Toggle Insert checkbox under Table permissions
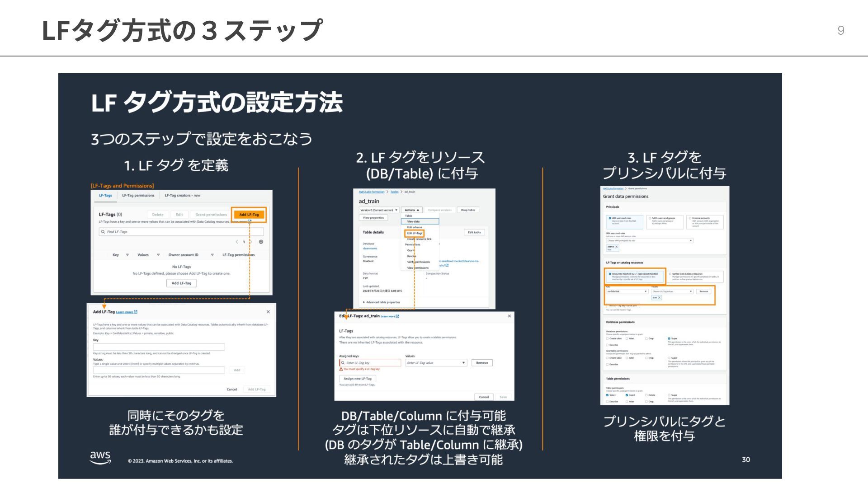 627,395
